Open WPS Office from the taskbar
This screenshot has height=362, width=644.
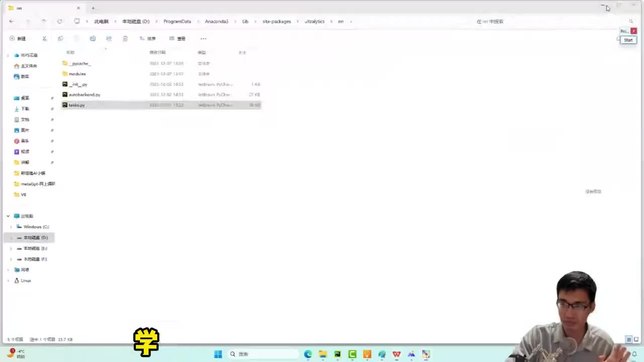click(x=396, y=354)
